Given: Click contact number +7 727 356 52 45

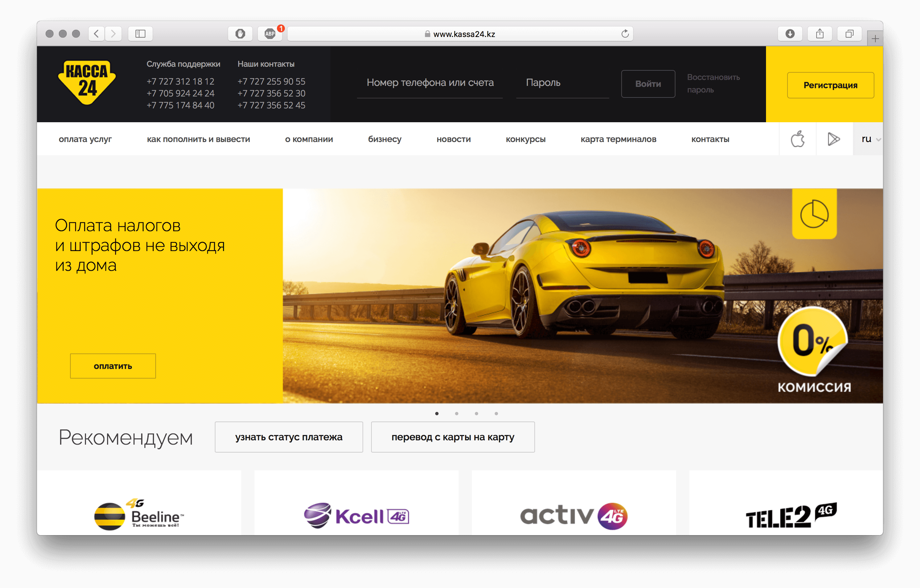Looking at the screenshot, I should coord(271,105).
